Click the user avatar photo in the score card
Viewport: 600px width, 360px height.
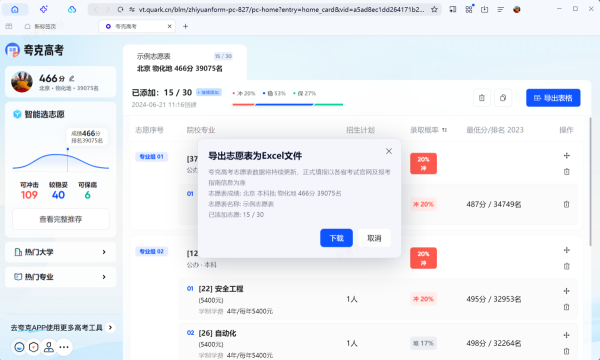[x=22, y=81]
